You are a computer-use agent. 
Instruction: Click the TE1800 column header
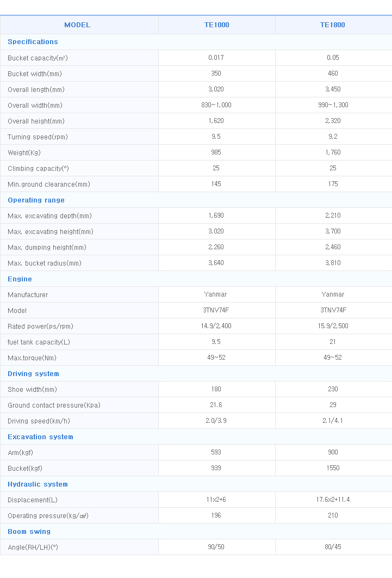pos(333,25)
